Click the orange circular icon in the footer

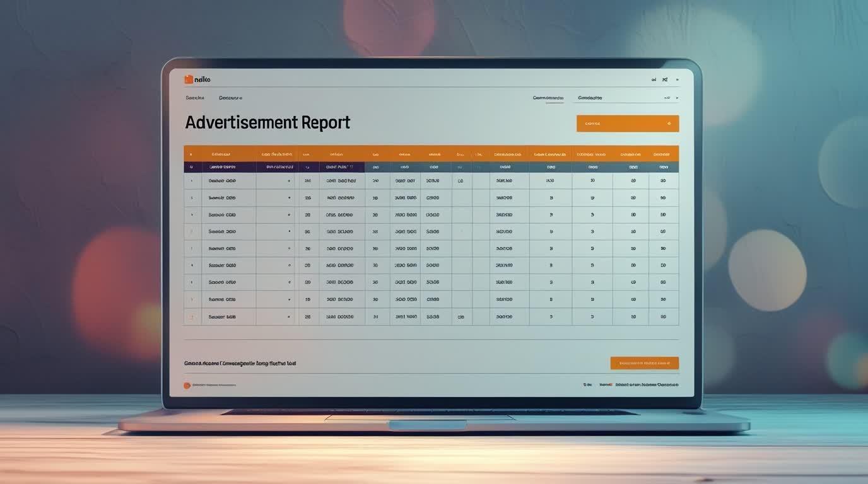click(x=187, y=385)
